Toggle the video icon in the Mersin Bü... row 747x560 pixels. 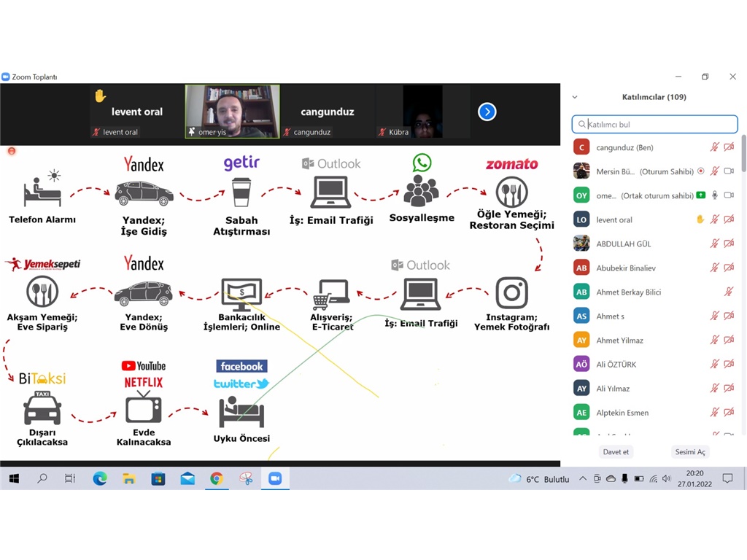coord(729,171)
